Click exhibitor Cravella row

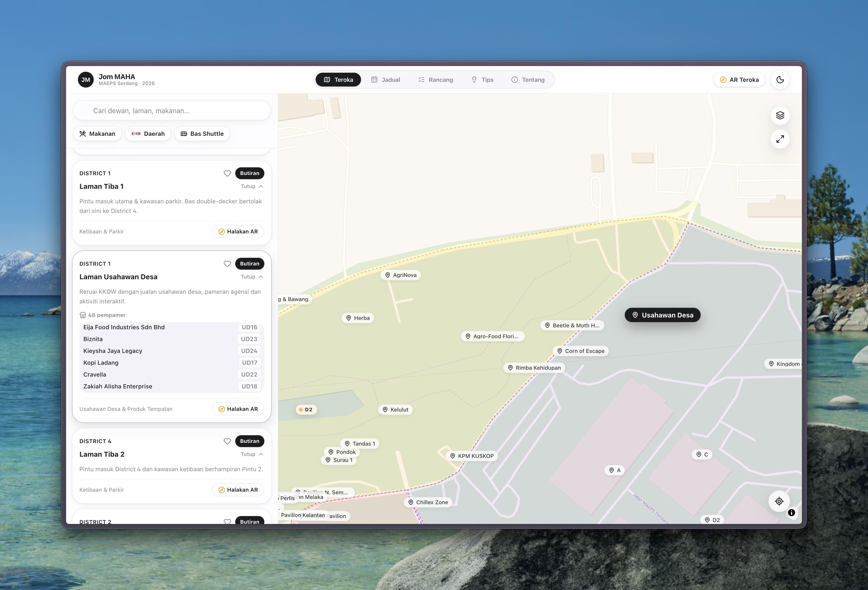[x=172, y=374]
